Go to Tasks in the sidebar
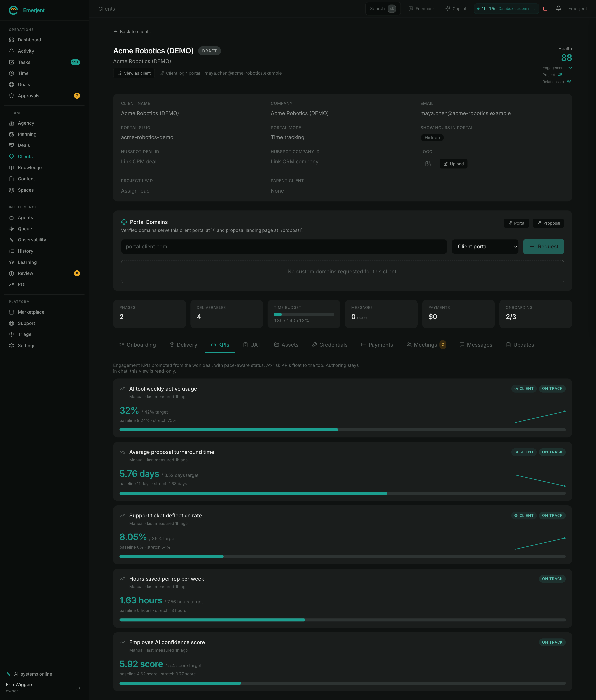The image size is (596, 700). 44,62
